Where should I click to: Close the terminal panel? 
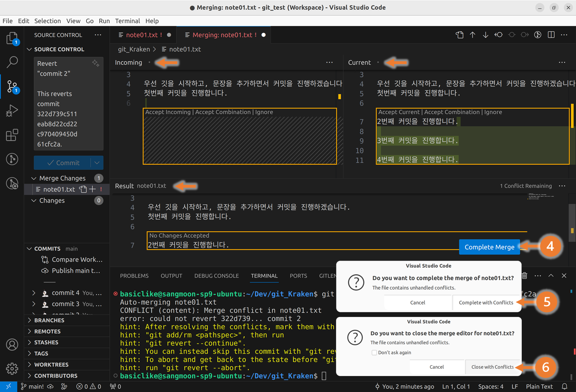[564, 275]
